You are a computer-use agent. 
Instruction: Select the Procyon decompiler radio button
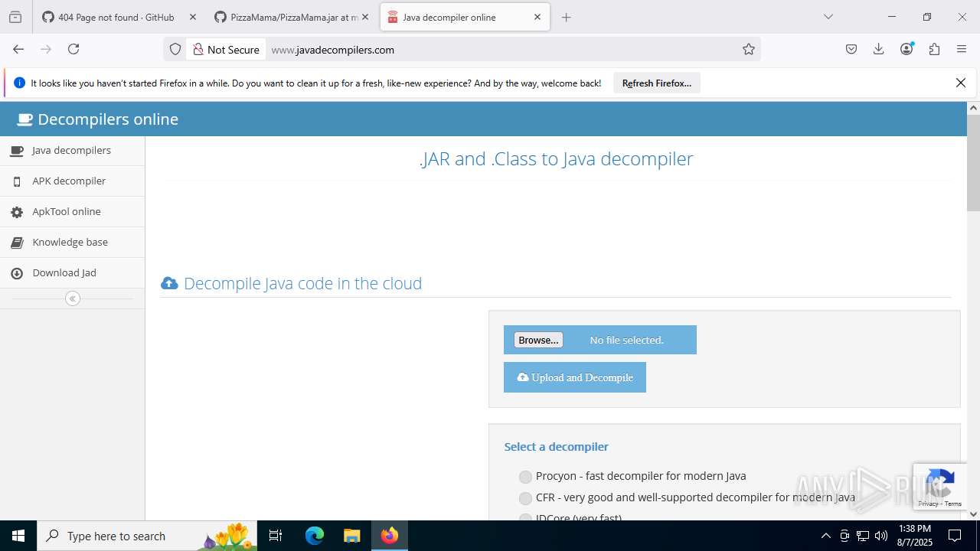click(x=525, y=477)
